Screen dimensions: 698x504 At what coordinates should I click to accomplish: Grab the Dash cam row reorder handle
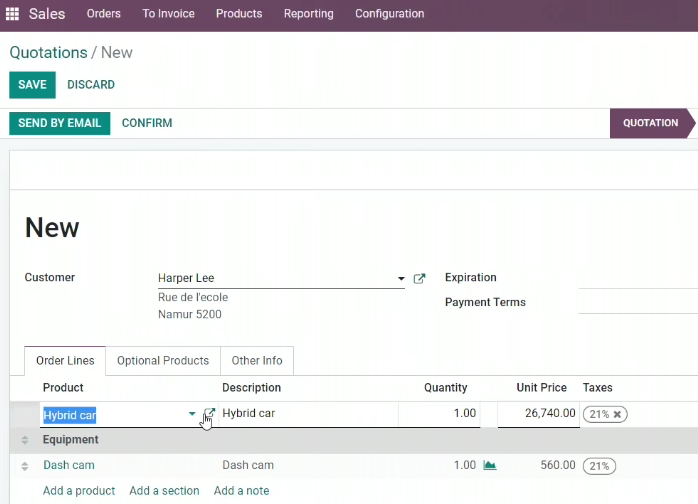(x=25, y=466)
